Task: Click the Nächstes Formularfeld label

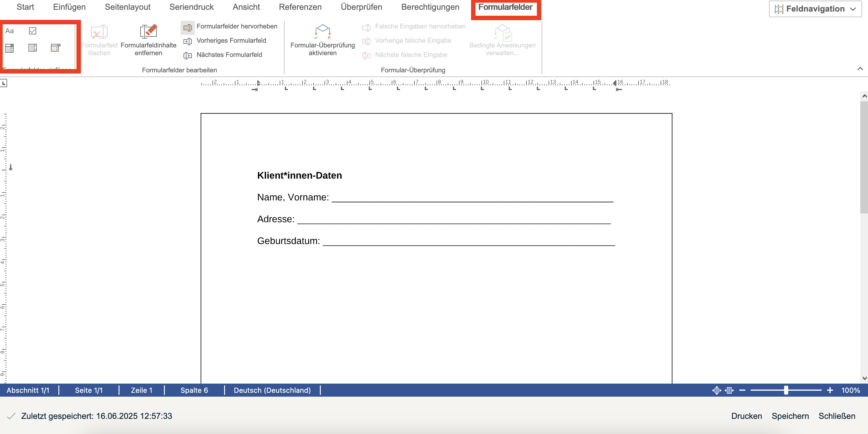Action: coord(229,55)
